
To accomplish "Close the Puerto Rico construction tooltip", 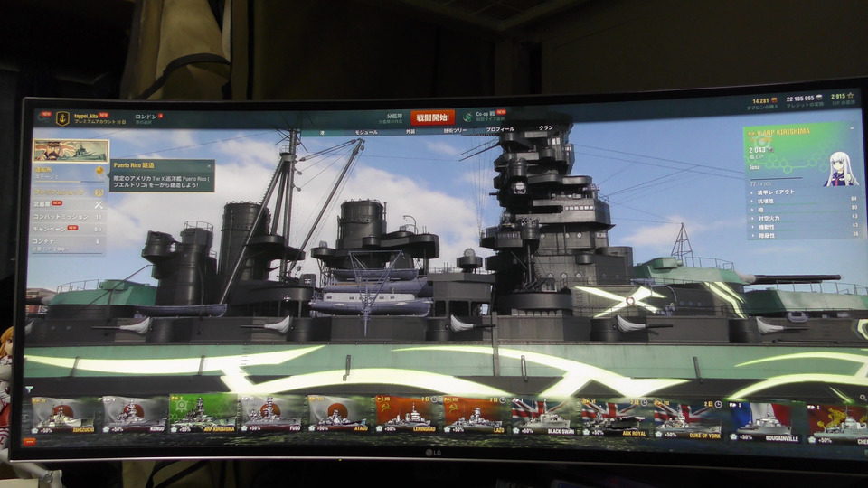I will [209, 165].
